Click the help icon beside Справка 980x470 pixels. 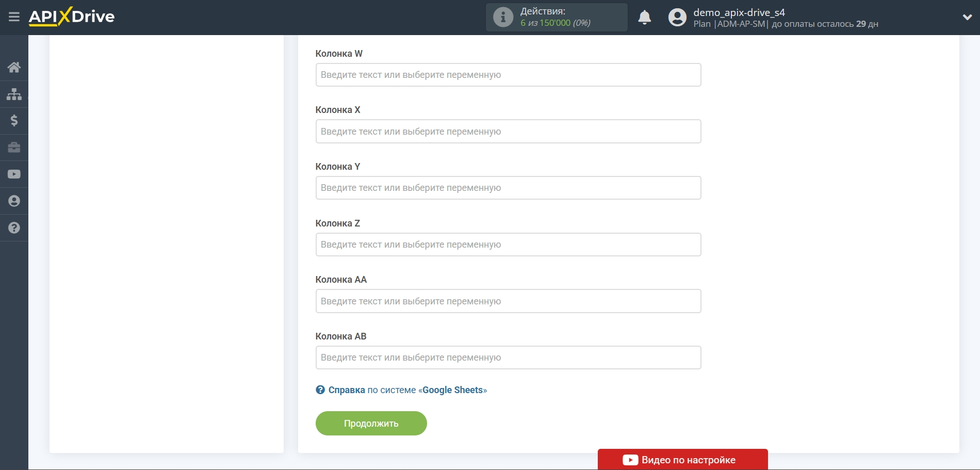pyautogui.click(x=320, y=390)
